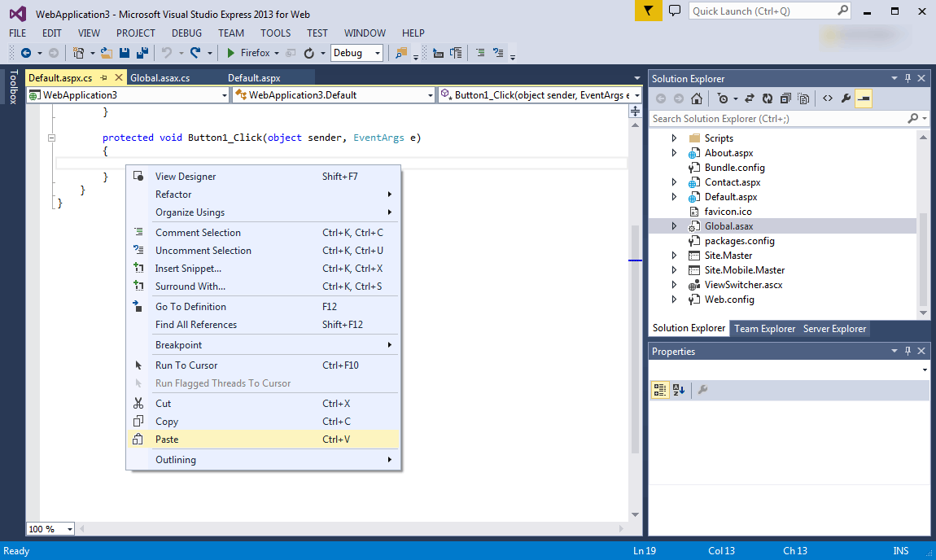Click the editor scroll-down arrow

click(635, 514)
